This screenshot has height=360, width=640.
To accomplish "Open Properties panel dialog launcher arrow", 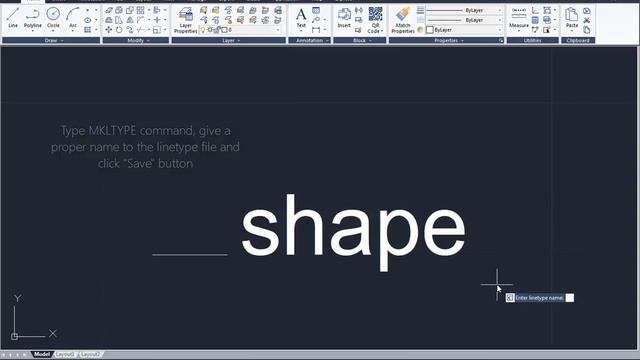I will [x=501, y=40].
